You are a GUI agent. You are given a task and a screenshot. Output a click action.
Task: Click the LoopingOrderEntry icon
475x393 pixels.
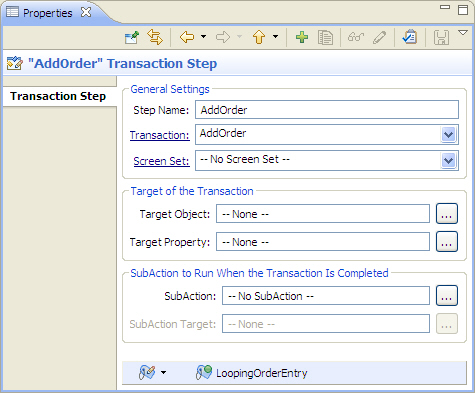[204, 372]
